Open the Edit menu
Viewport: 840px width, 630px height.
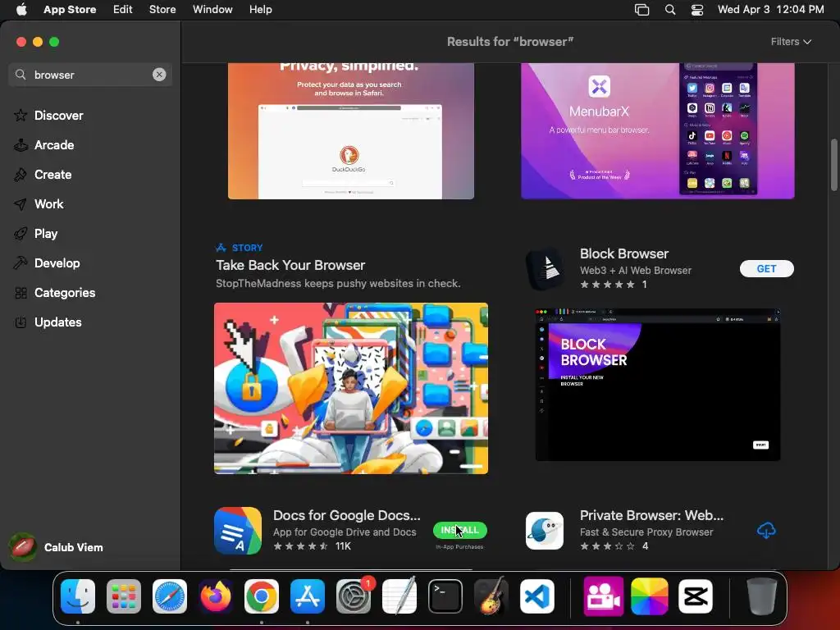point(123,9)
